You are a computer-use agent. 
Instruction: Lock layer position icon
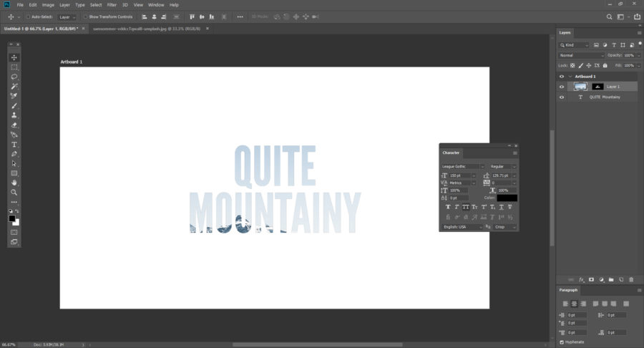point(589,65)
